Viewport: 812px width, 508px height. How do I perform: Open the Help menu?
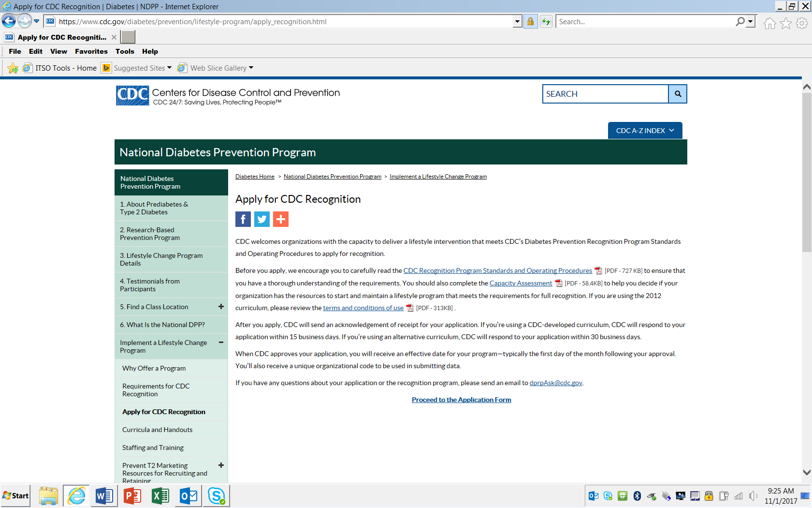pyautogui.click(x=150, y=51)
